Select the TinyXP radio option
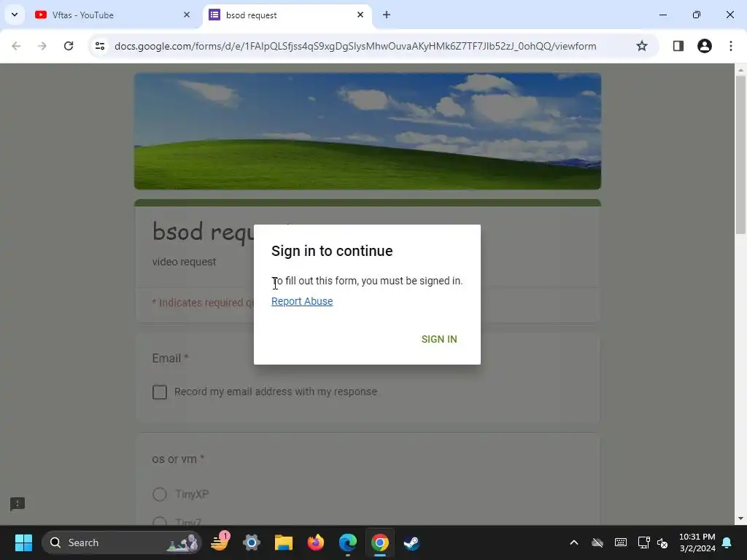 (x=160, y=494)
